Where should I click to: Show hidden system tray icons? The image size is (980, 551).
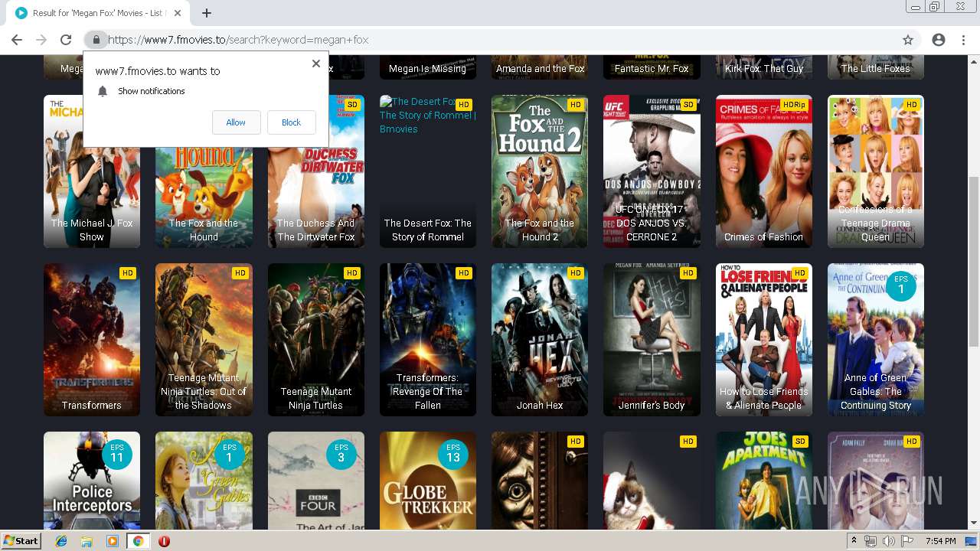854,541
